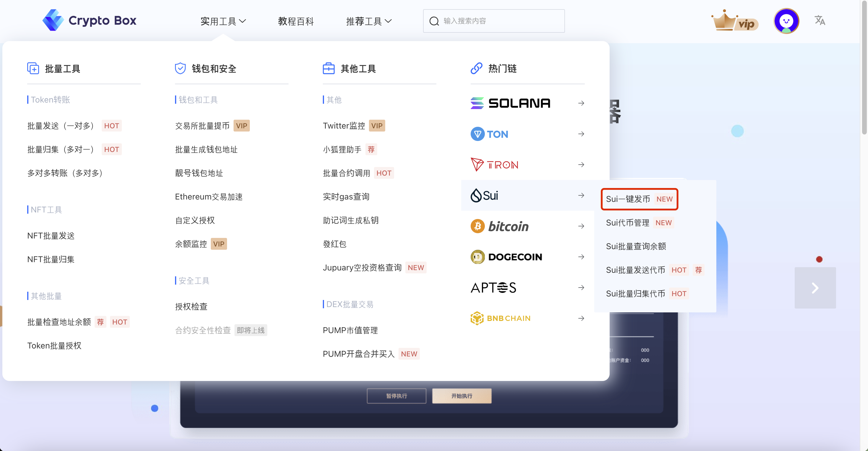This screenshot has height=451, width=868.
Task: Open the 教程百科 nav item
Action: click(x=296, y=21)
